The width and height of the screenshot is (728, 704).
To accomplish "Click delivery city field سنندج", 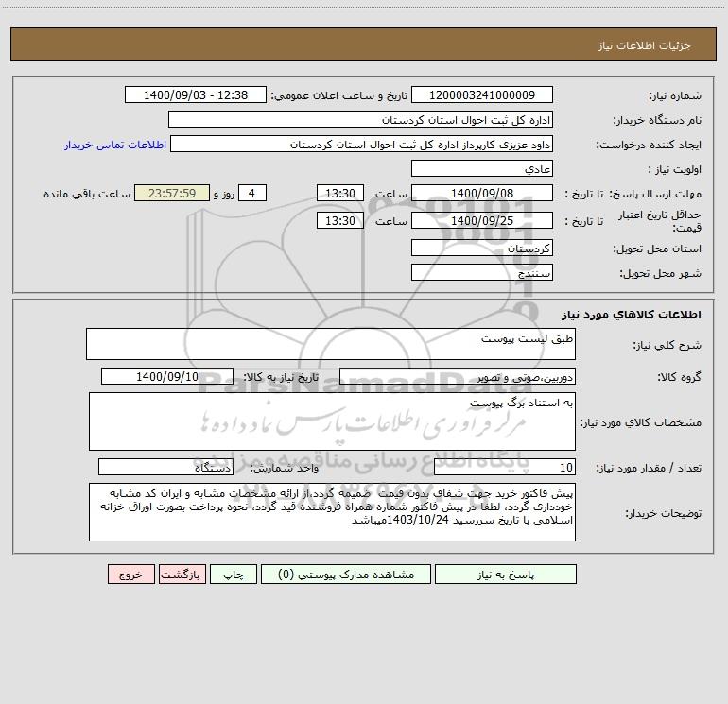I will [x=482, y=272].
